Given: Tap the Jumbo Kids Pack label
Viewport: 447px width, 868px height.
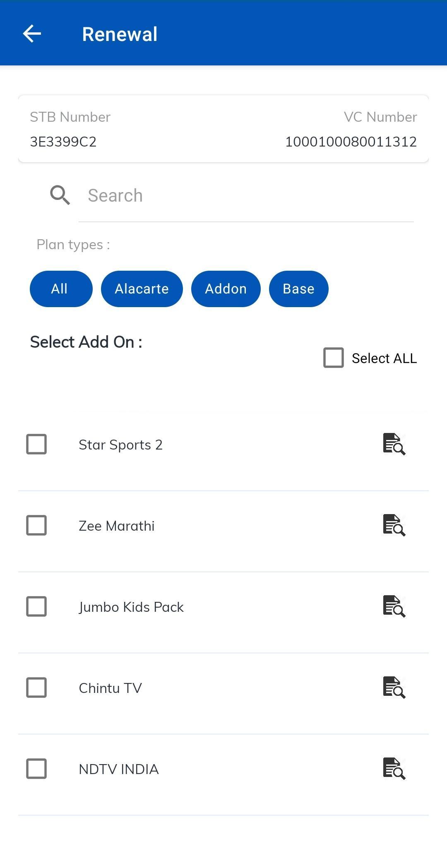Looking at the screenshot, I should click(x=131, y=607).
